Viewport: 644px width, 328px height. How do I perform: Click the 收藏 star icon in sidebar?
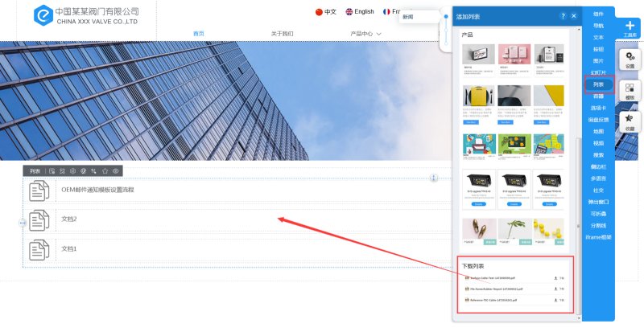630,121
